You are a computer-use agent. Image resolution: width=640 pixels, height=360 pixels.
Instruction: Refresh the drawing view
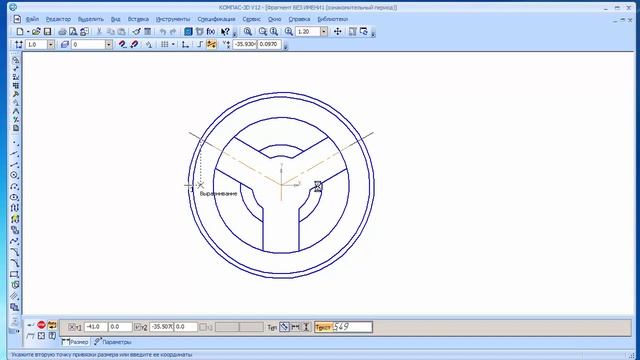pos(364,31)
